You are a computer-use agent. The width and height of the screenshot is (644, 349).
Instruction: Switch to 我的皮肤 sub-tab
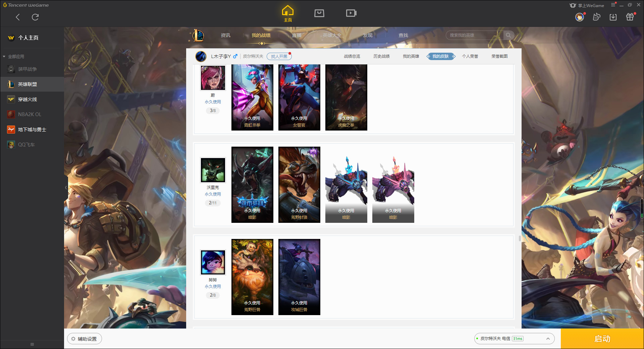(441, 56)
